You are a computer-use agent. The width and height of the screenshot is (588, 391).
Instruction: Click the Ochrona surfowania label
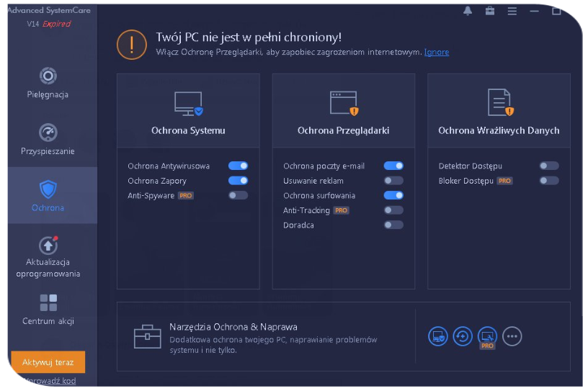[x=319, y=196]
